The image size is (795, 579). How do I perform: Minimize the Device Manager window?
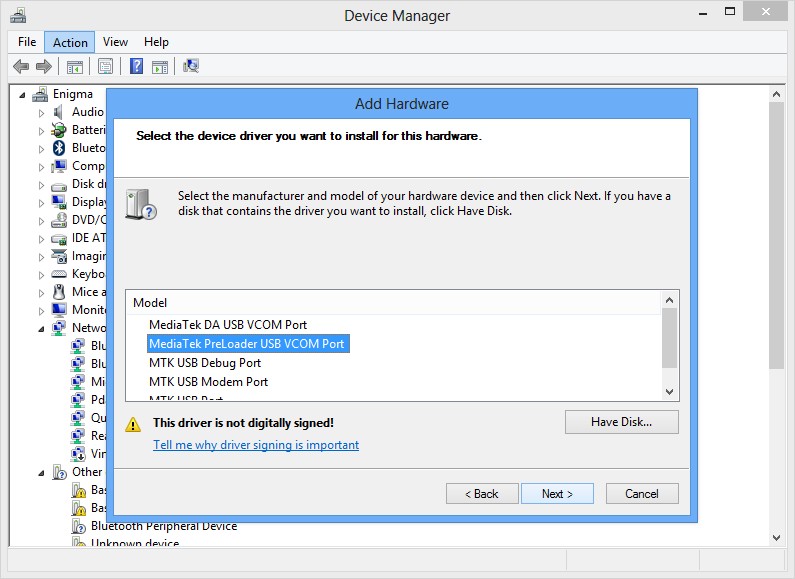(703, 13)
